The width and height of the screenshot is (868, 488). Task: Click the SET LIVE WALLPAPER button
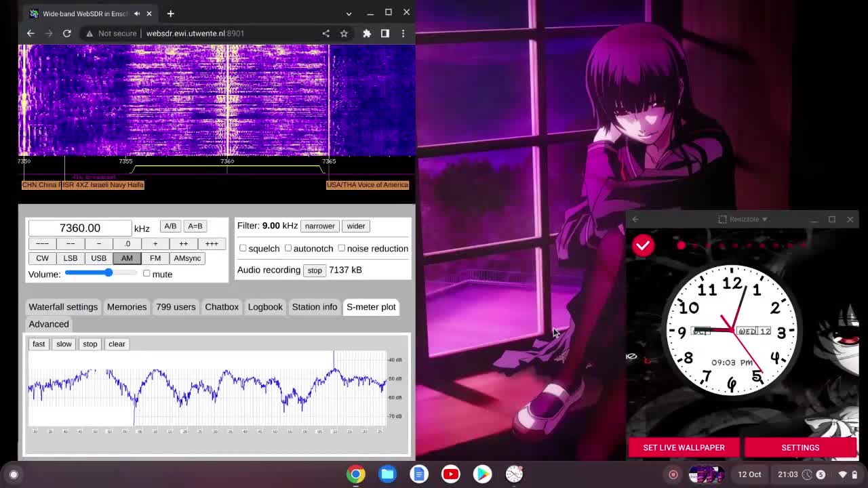684,447
